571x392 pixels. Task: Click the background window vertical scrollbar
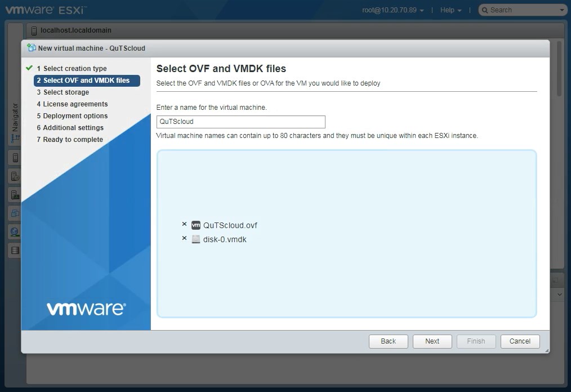coord(559,69)
